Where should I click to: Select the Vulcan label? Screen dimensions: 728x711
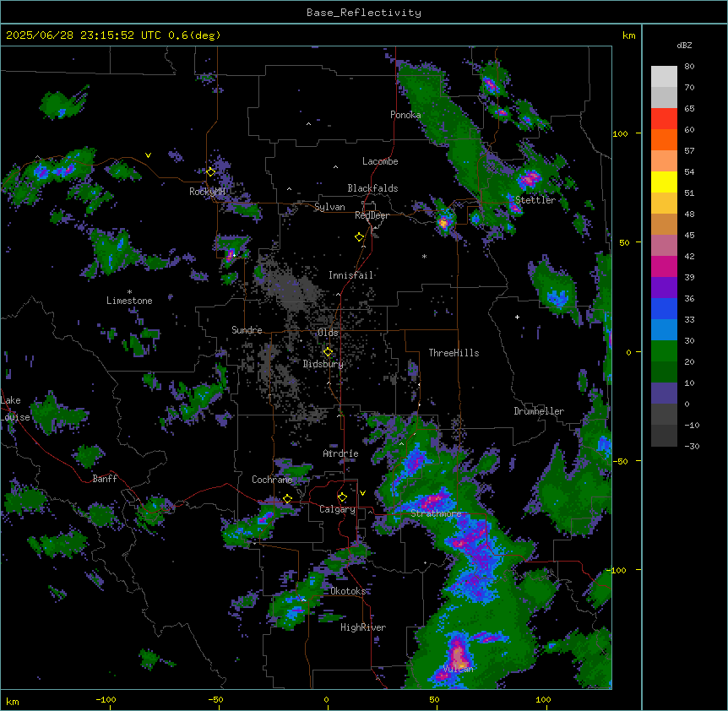(459, 669)
